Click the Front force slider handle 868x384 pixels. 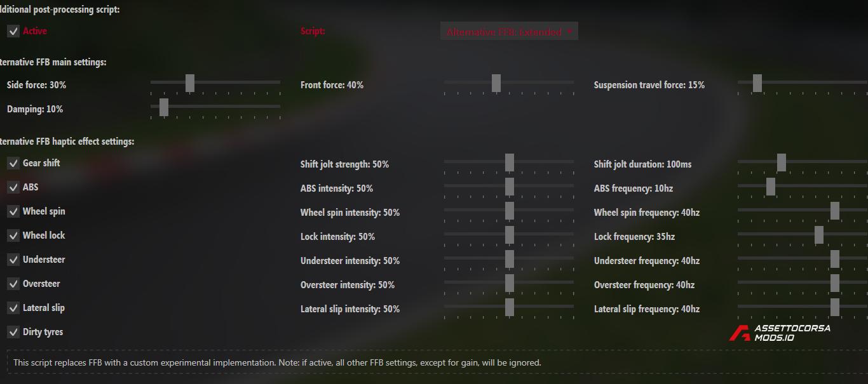tap(496, 83)
